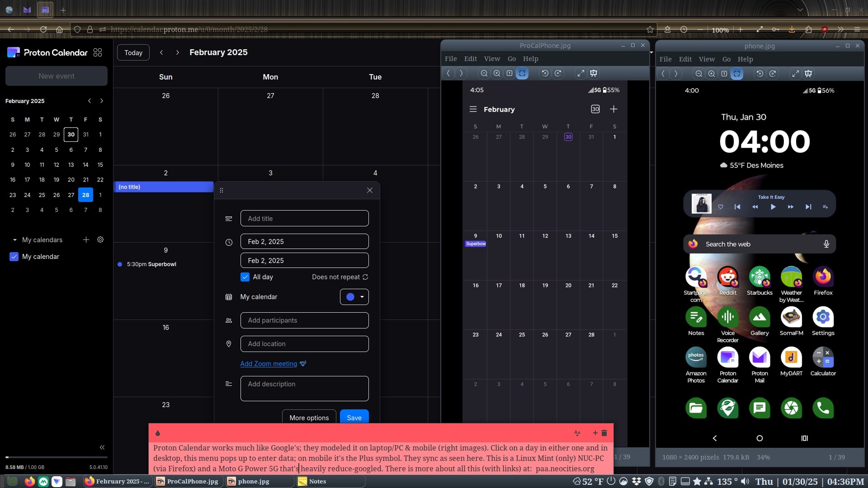This screenshot has height=488, width=868.
Task: Open Proton apps grid switcher
Action: [98, 52]
